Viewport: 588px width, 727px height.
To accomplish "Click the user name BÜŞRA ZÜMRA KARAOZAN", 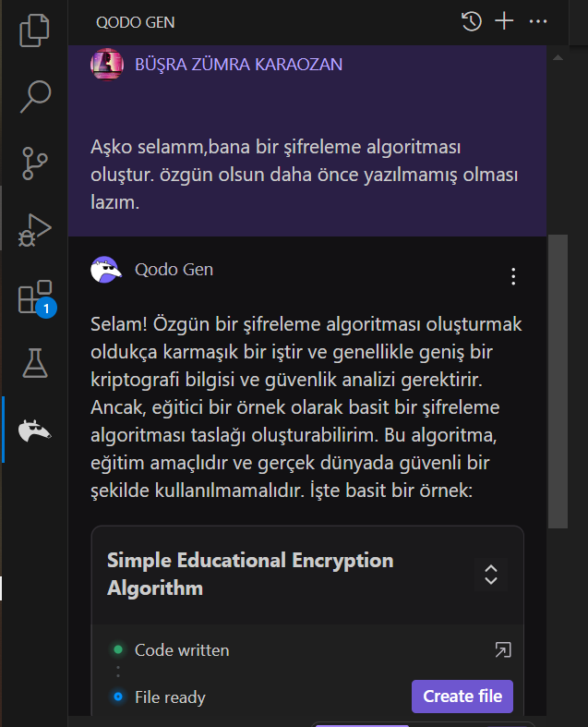I will tap(238, 65).
